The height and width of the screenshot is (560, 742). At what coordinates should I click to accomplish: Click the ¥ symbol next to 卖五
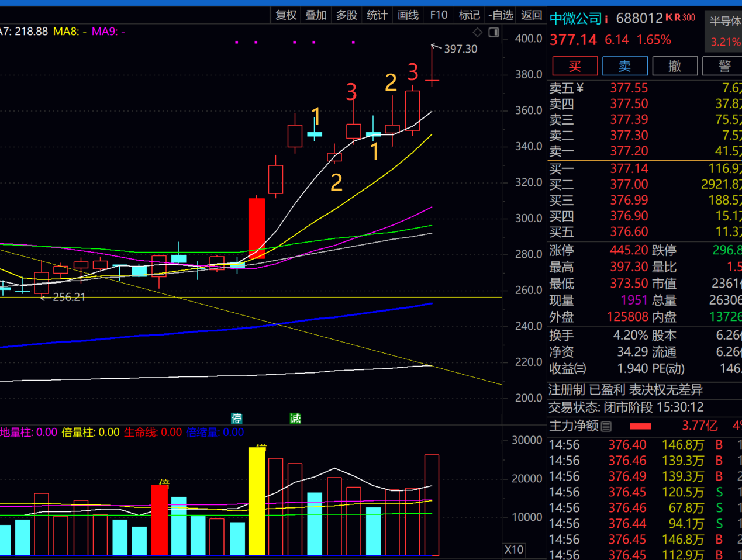pyautogui.click(x=580, y=88)
